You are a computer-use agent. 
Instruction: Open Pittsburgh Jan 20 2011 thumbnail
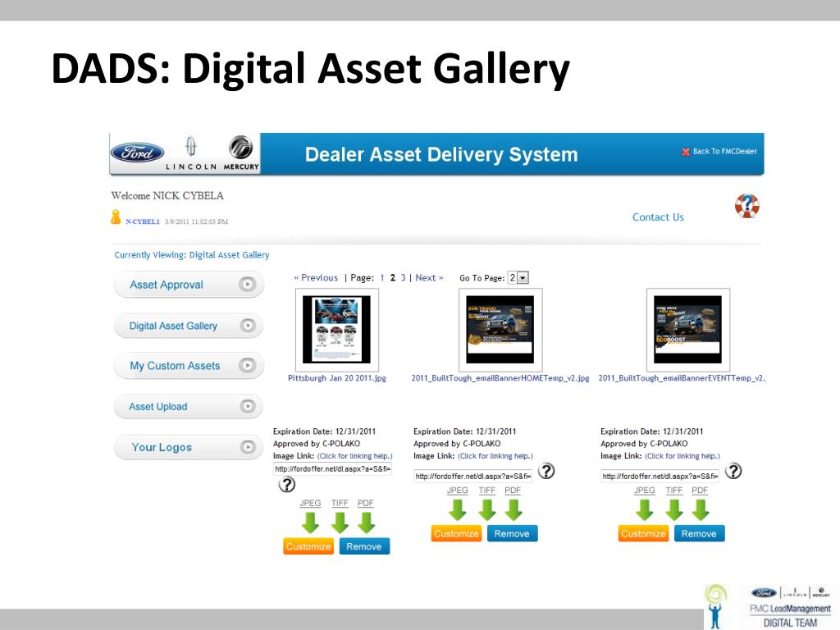point(337,330)
